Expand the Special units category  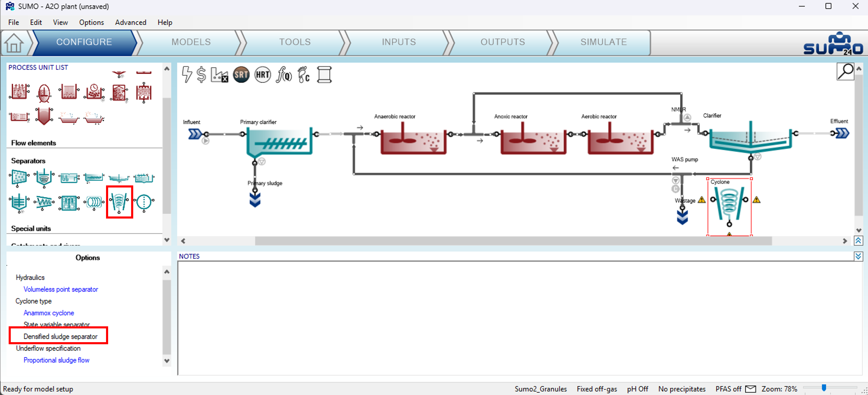(x=31, y=229)
